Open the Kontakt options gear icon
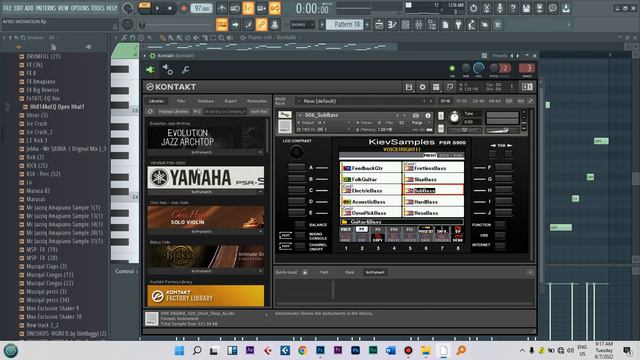The height and width of the screenshot is (360, 640). tap(422, 87)
